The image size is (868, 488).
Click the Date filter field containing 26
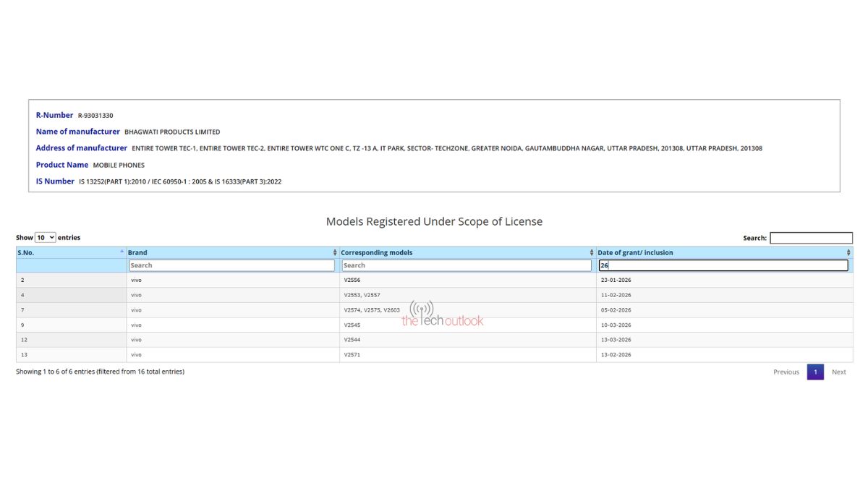[x=723, y=265]
